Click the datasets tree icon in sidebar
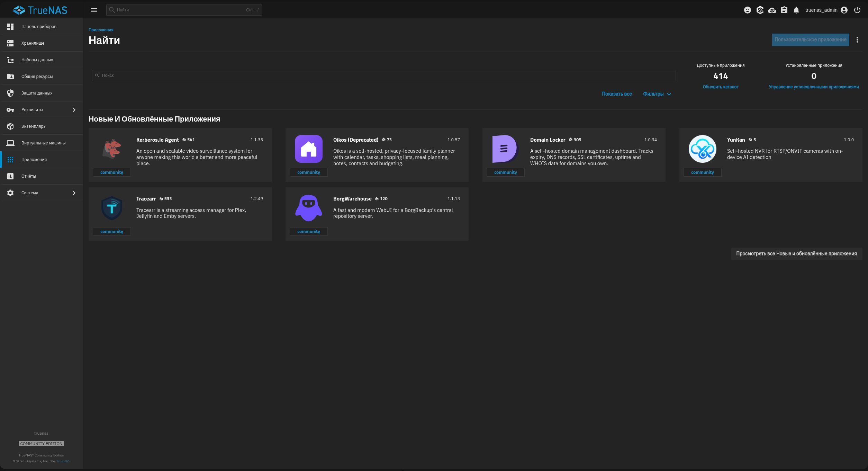The height and width of the screenshot is (471, 868). [10, 60]
